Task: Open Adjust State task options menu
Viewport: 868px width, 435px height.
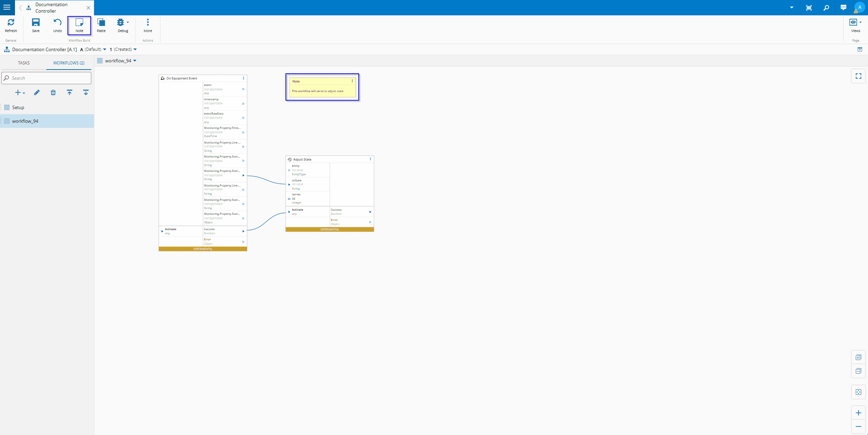Action: pyautogui.click(x=370, y=159)
